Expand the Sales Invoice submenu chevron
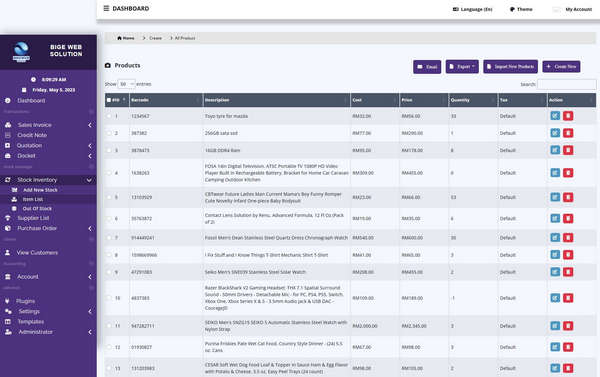The image size is (600, 377). (x=90, y=125)
